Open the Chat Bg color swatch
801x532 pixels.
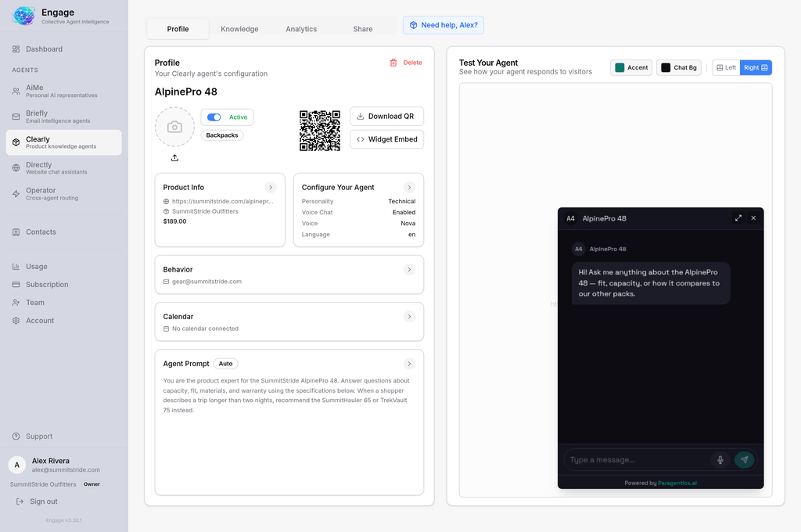click(678, 67)
